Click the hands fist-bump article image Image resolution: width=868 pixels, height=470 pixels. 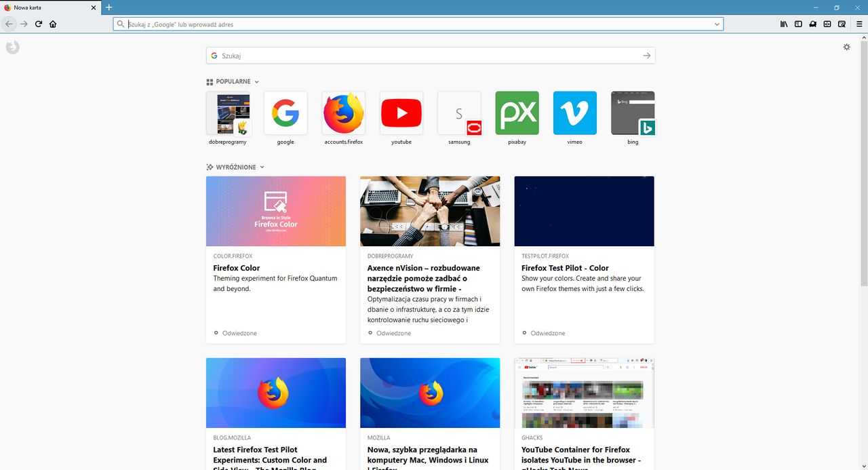(430, 211)
